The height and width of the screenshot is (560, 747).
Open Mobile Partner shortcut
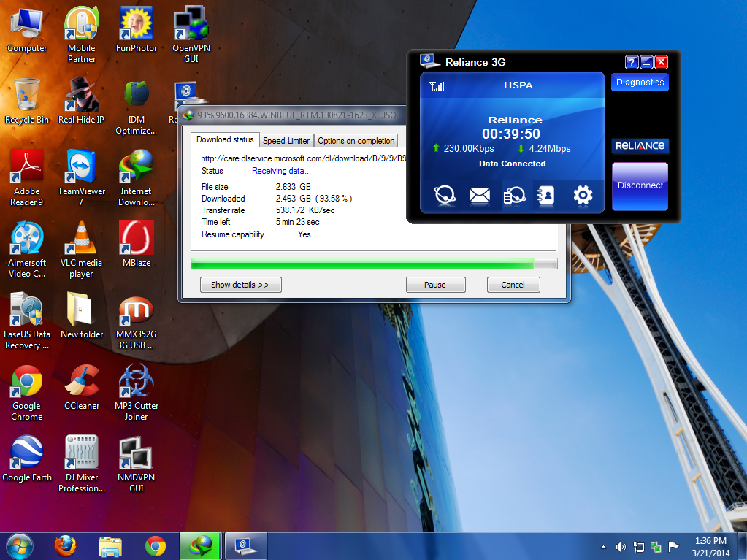82,35
